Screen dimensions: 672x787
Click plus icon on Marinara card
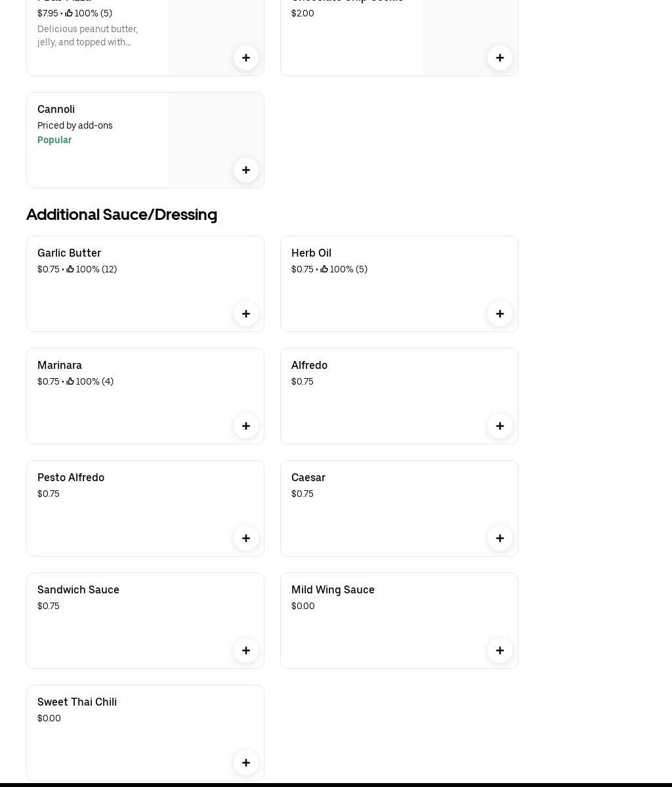[x=246, y=426]
